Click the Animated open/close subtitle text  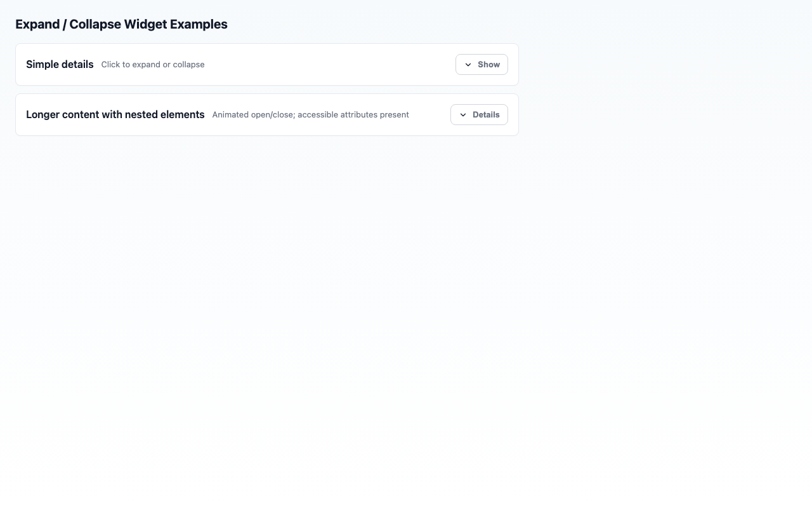pos(310,114)
